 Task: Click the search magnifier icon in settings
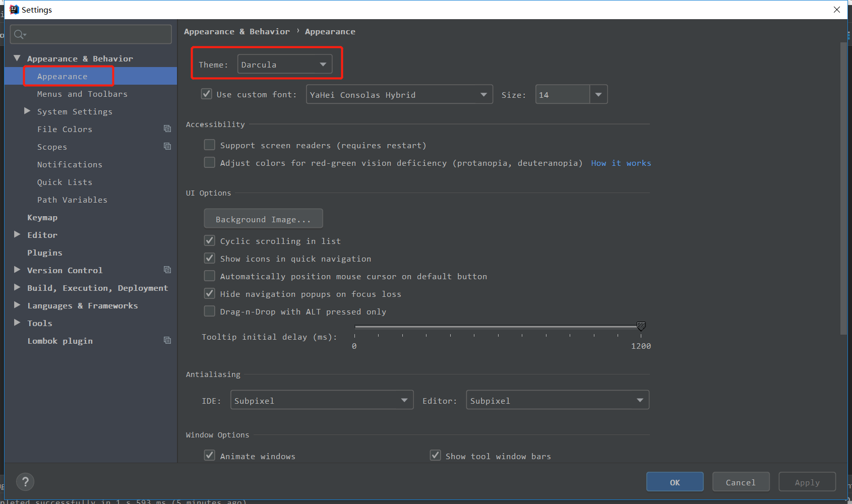click(x=19, y=34)
